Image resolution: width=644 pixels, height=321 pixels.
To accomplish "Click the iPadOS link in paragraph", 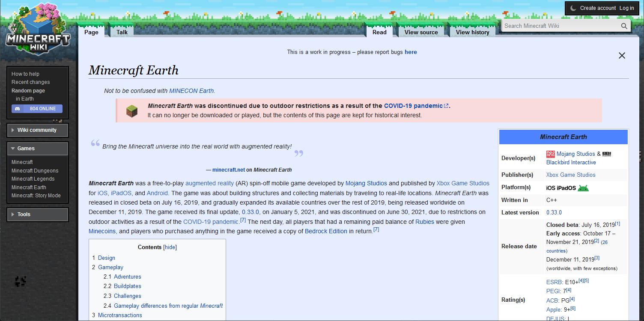I will click(121, 193).
